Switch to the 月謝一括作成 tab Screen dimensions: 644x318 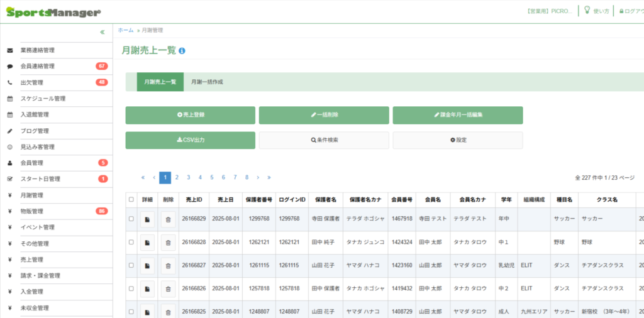(207, 82)
